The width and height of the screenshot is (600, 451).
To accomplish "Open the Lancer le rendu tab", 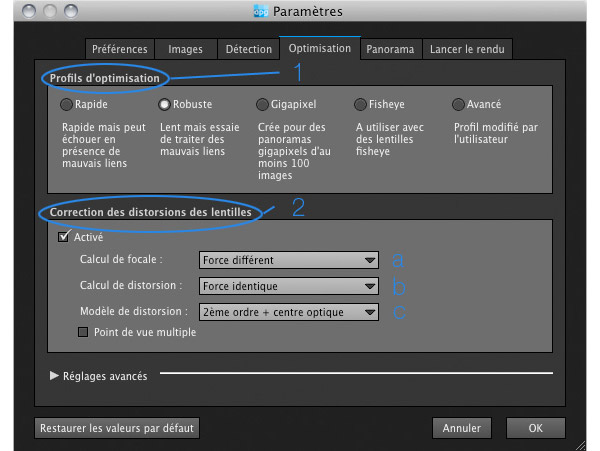I will (467, 49).
